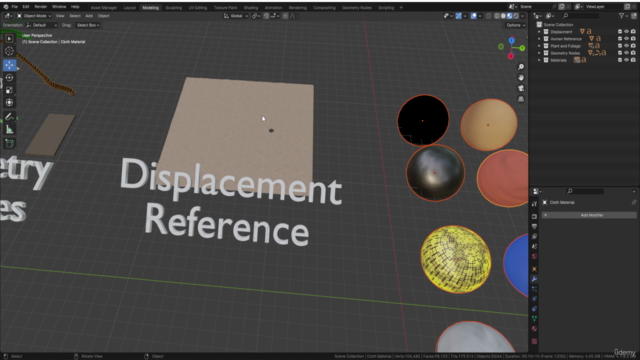This screenshot has width=640, height=360.
Task: Switch to the Shading workspace tab
Action: [251, 8]
